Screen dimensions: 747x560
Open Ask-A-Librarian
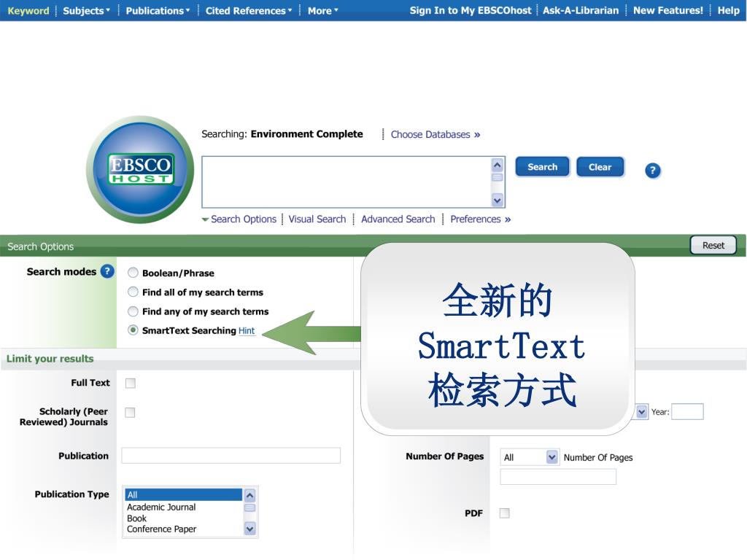click(581, 10)
